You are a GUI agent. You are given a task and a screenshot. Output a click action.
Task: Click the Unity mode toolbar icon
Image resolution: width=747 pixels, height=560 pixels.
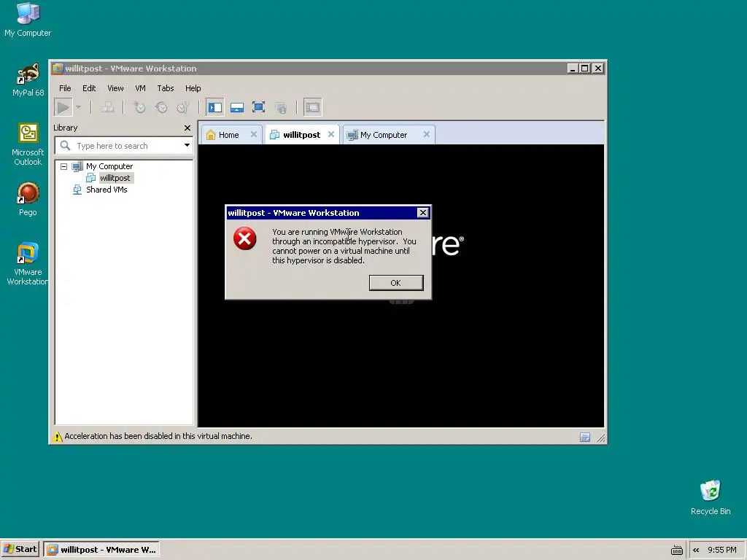pos(281,108)
